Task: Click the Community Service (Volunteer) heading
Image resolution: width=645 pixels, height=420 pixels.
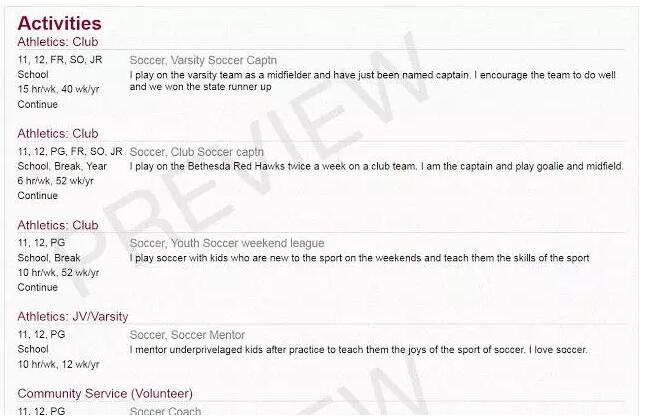Action: click(x=105, y=394)
